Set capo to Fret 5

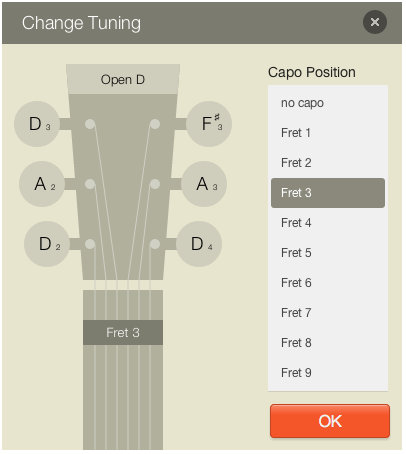328,253
